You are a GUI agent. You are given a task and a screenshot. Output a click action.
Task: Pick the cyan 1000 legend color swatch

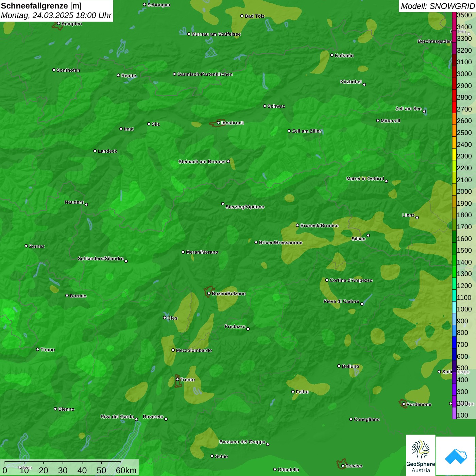pyautogui.click(x=454, y=307)
